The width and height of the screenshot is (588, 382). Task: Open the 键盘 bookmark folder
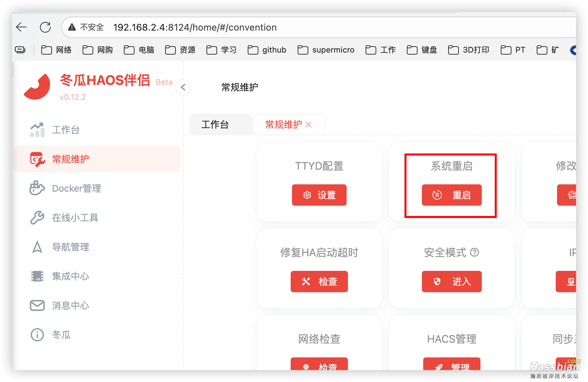tap(422, 50)
